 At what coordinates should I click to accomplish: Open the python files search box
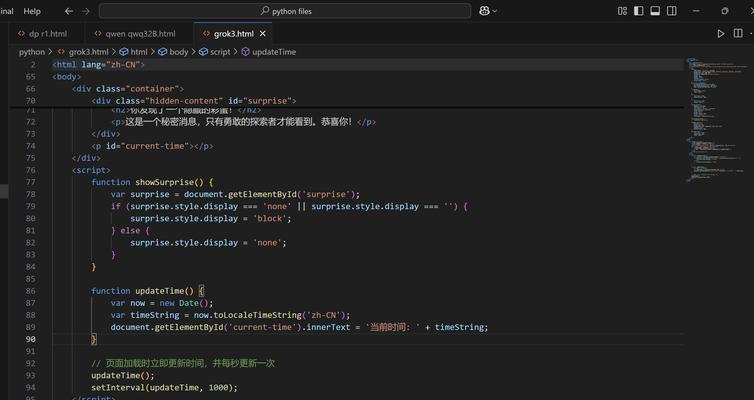tap(285, 11)
